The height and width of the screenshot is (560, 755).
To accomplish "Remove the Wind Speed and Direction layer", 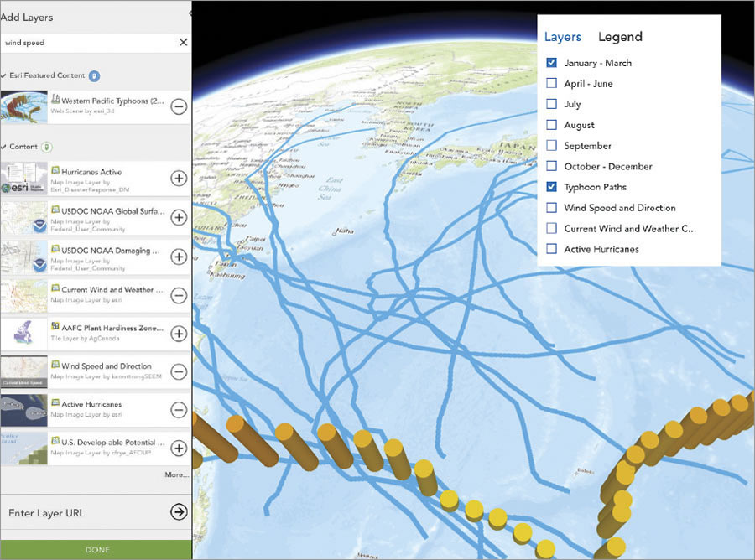I will coord(177,372).
